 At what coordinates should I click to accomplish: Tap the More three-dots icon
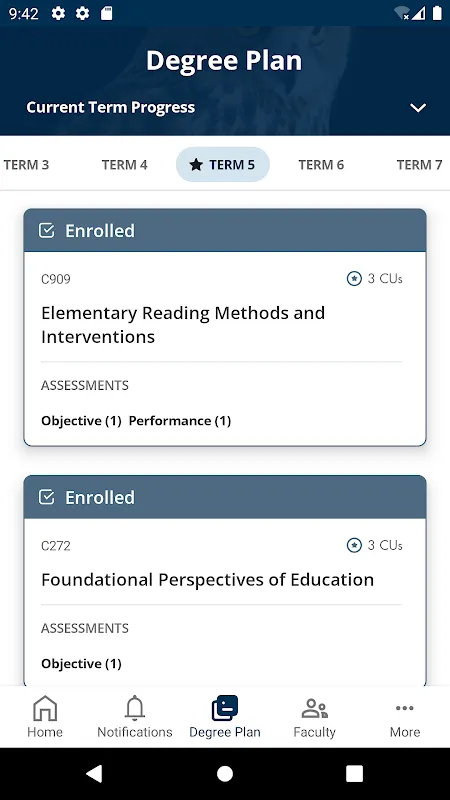[405, 708]
